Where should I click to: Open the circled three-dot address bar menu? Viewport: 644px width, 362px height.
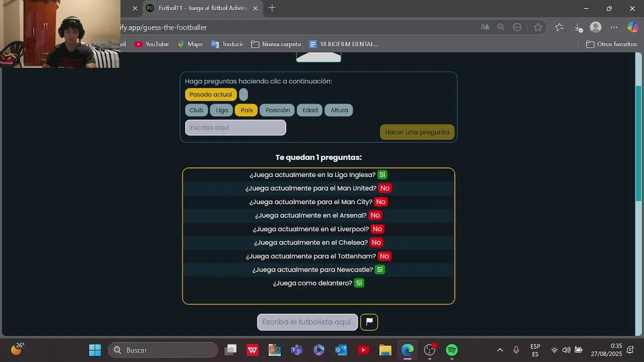(517, 27)
